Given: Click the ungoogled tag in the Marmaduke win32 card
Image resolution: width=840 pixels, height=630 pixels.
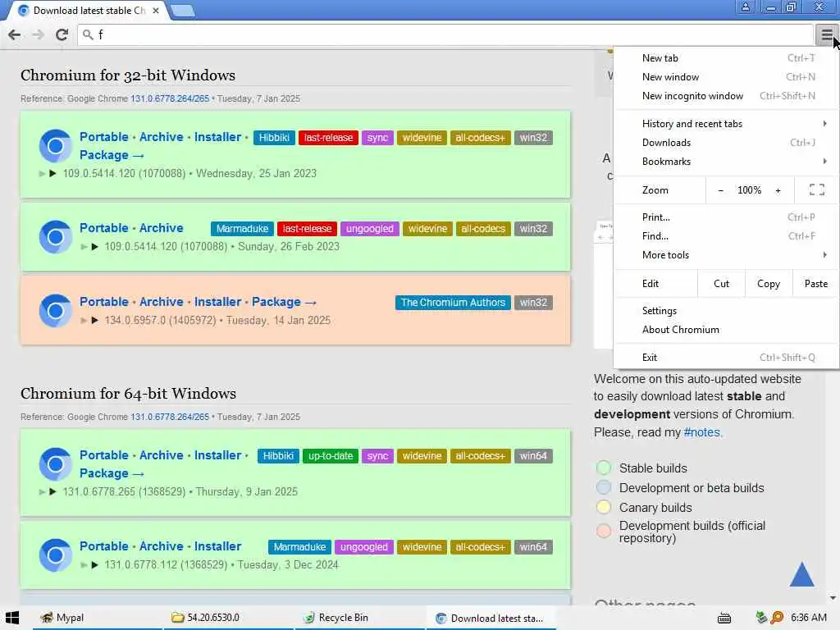Looking at the screenshot, I should click(x=370, y=229).
